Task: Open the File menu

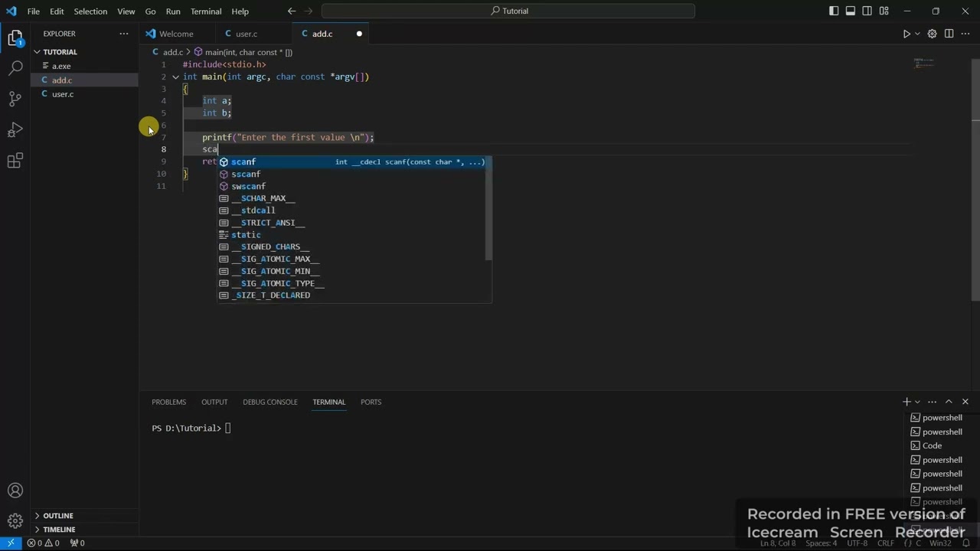Action: click(34, 11)
